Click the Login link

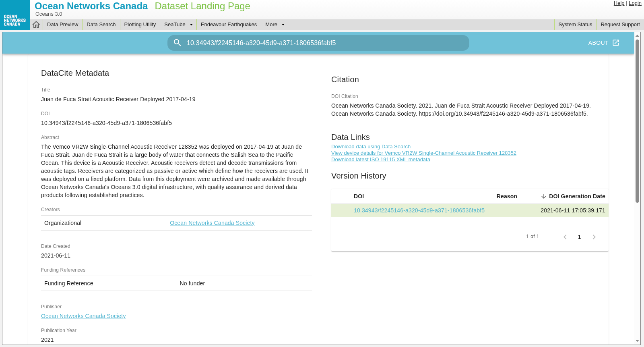coord(635,3)
